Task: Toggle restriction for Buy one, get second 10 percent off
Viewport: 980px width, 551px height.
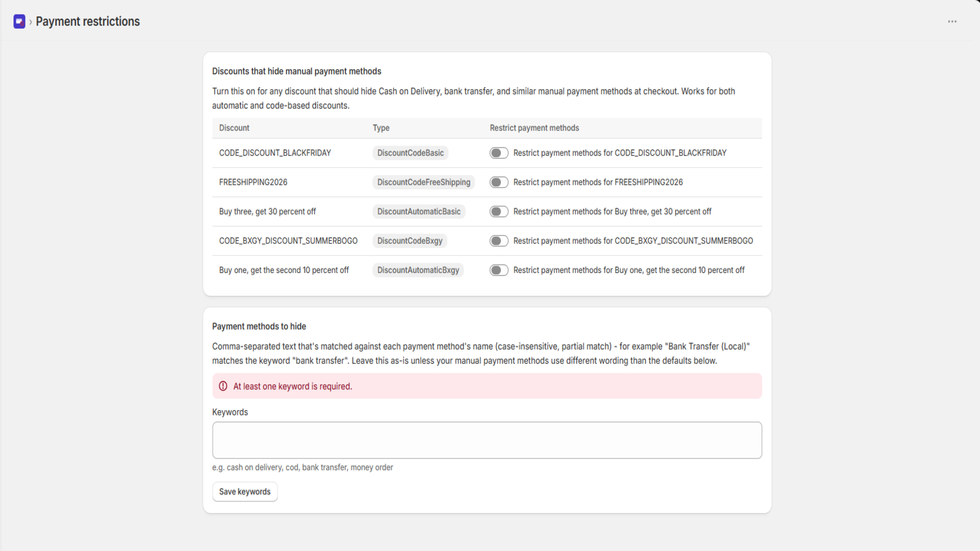Action: point(499,271)
